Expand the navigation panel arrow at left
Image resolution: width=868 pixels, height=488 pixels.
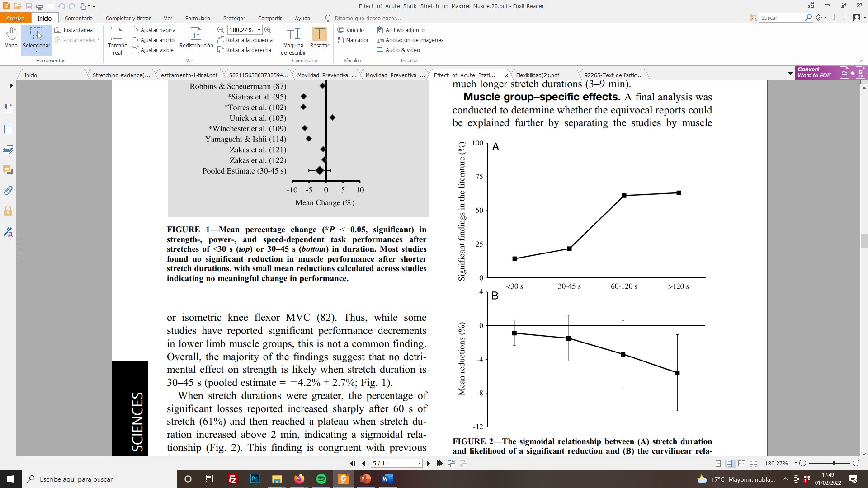click(11, 85)
